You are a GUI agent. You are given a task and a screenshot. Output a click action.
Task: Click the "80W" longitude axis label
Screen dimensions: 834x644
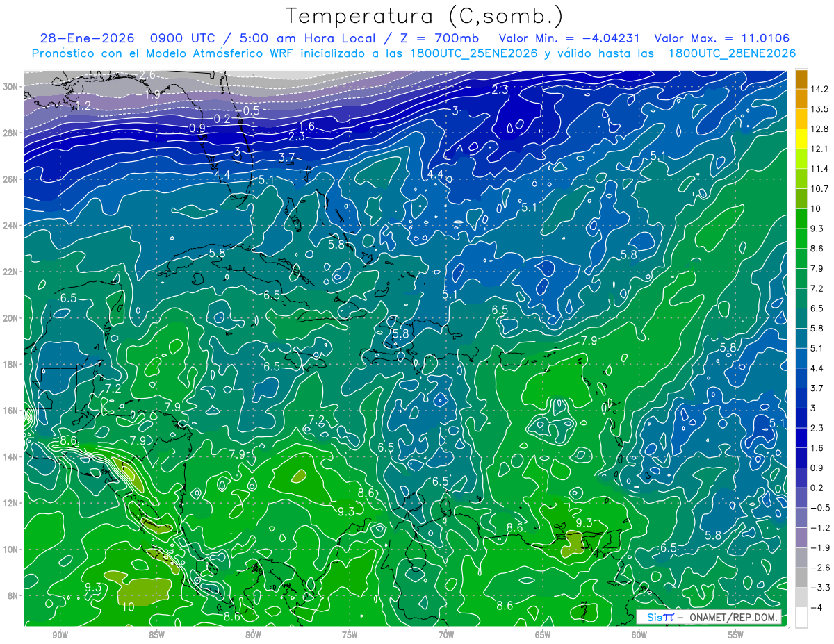click(x=253, y=635)
